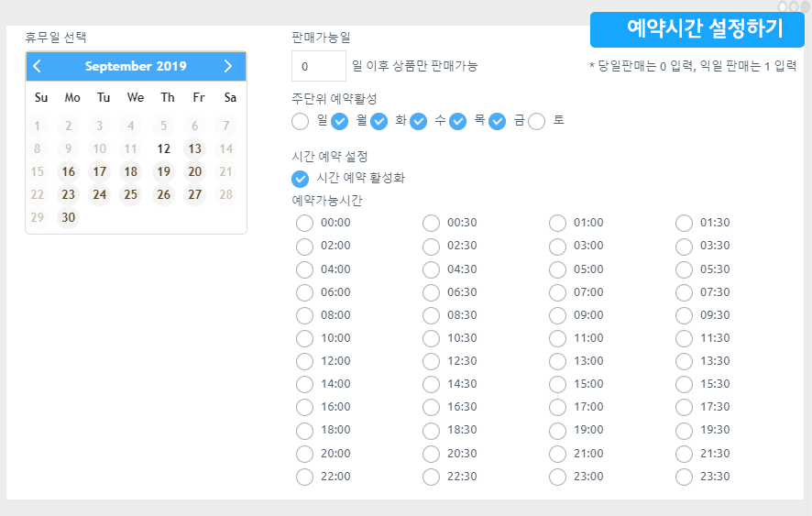Select the 18:00 reservation time slot
The width and height of the screenshot is (812, 516).
[x=305, y=430]
